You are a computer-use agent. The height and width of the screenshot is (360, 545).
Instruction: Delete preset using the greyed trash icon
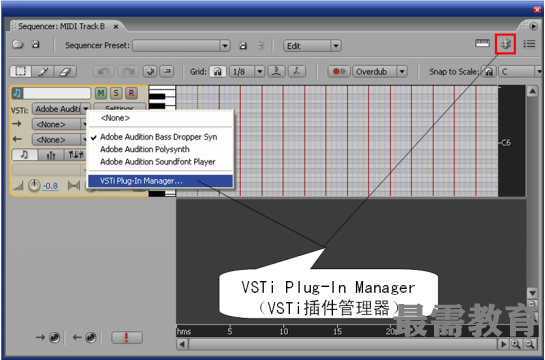(260, 46)
